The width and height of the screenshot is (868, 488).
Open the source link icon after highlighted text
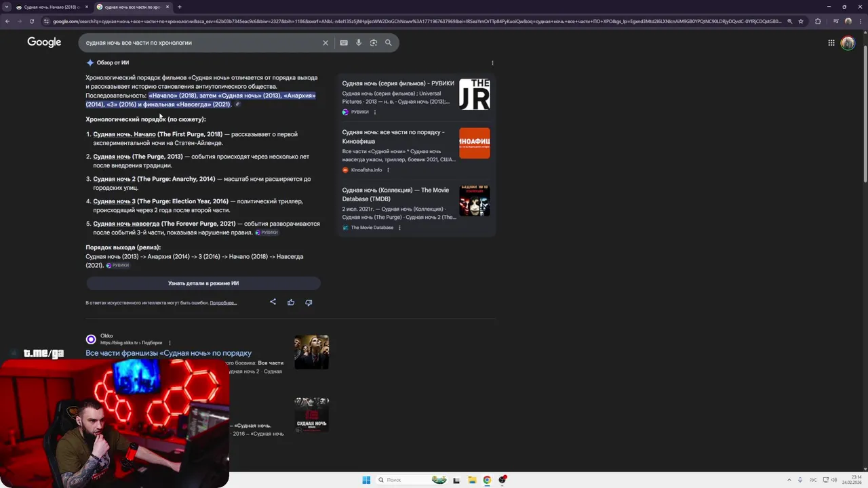[237, 104]
